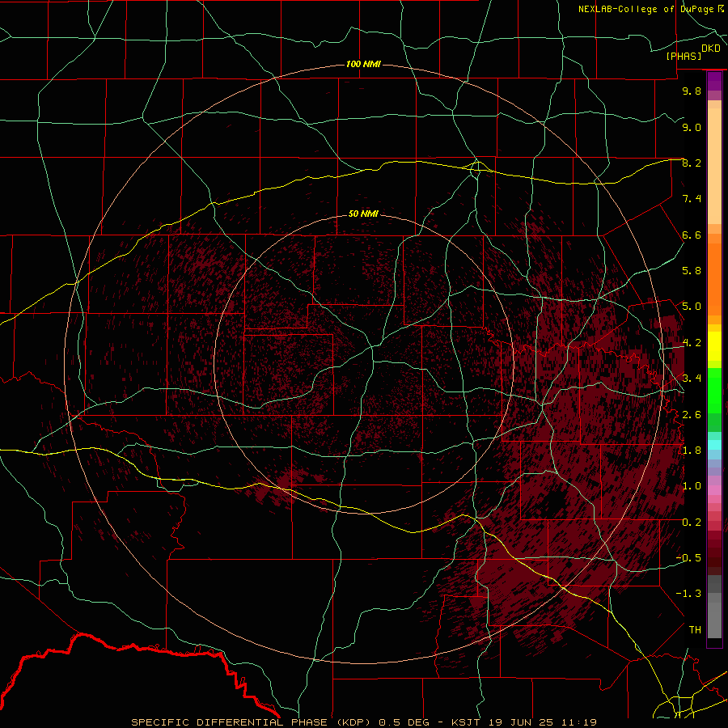Viewport: 728px width, 728px height.
Task: Click the 5.8 value on the scale
Action: point(692,271)
